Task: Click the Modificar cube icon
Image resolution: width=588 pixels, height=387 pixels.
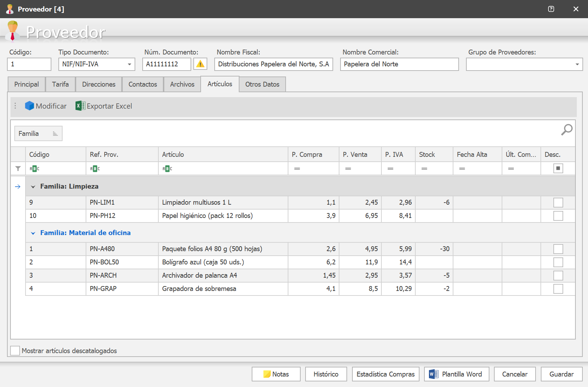Action: coord(29,106)
